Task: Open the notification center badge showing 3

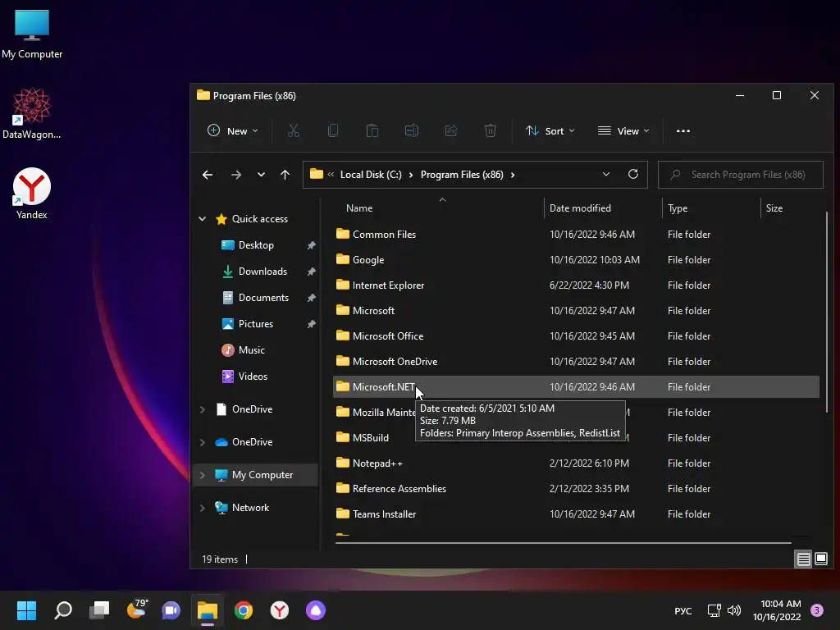Action: [x=817, y=610]
